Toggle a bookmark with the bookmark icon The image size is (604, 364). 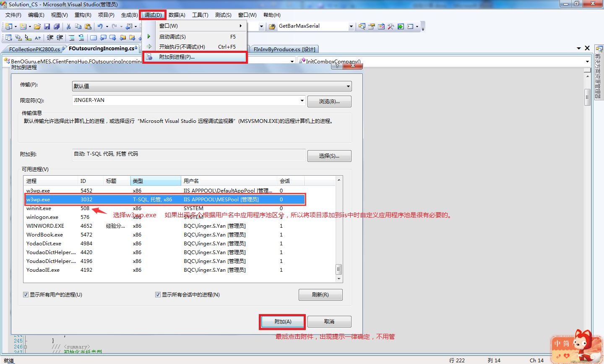coord(93,38)
